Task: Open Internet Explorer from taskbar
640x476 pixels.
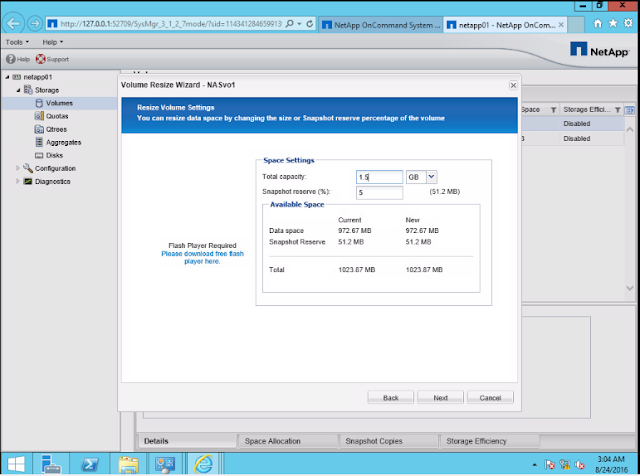Action: point(204,464)
